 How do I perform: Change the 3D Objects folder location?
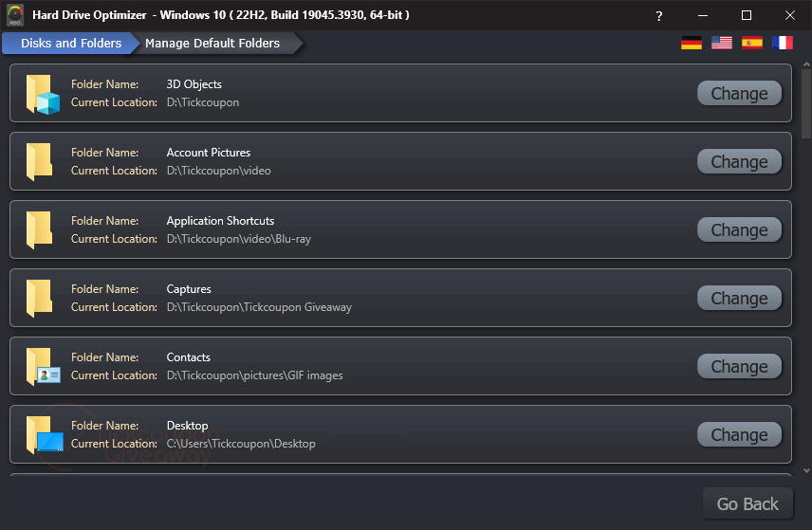[739, 93]
